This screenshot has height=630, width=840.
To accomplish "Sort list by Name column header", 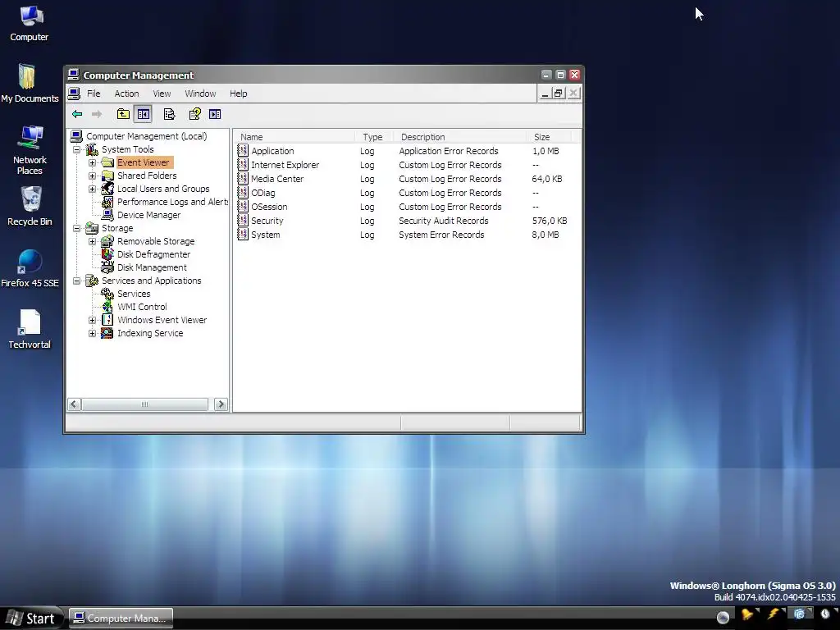I will (294, 137).
